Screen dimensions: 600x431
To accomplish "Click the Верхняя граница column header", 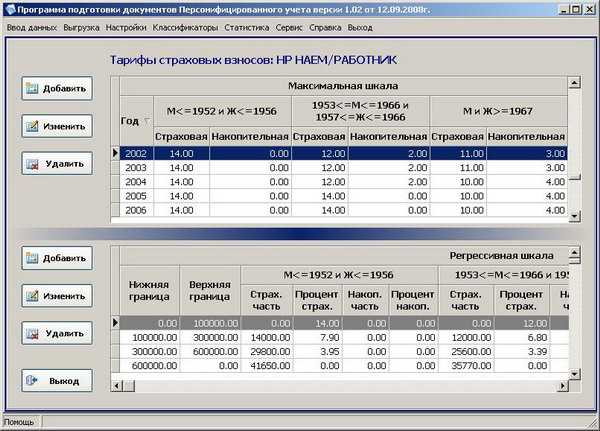I will point(210,291).
